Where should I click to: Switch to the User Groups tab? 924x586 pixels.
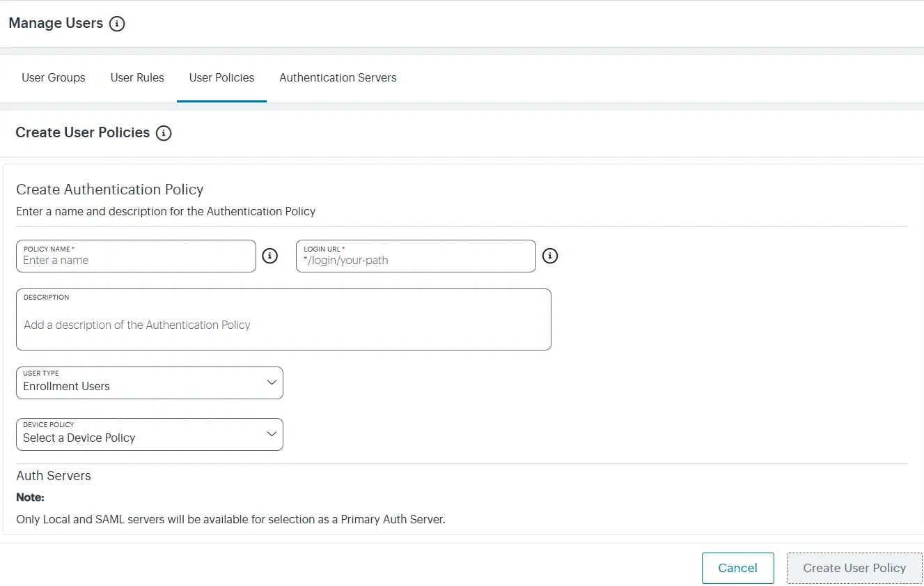tap(54, 78)
